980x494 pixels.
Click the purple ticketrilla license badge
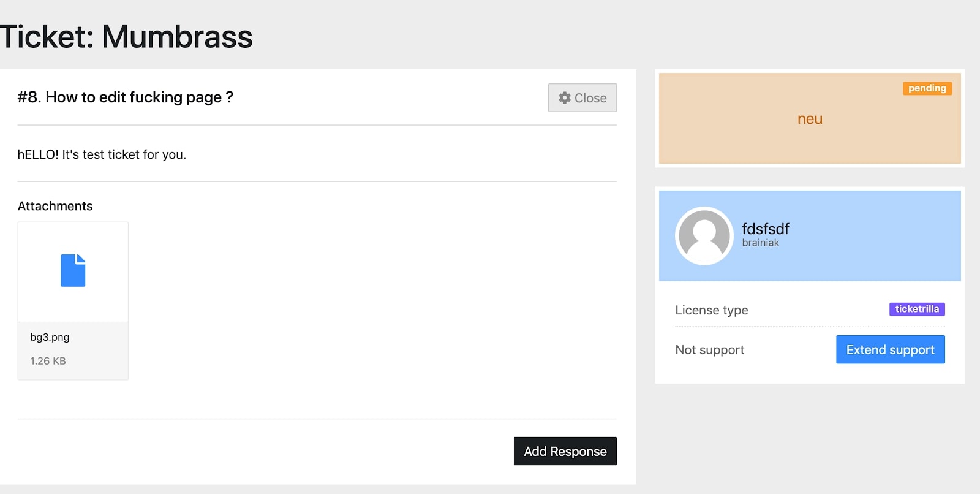(x=916, y=309)
